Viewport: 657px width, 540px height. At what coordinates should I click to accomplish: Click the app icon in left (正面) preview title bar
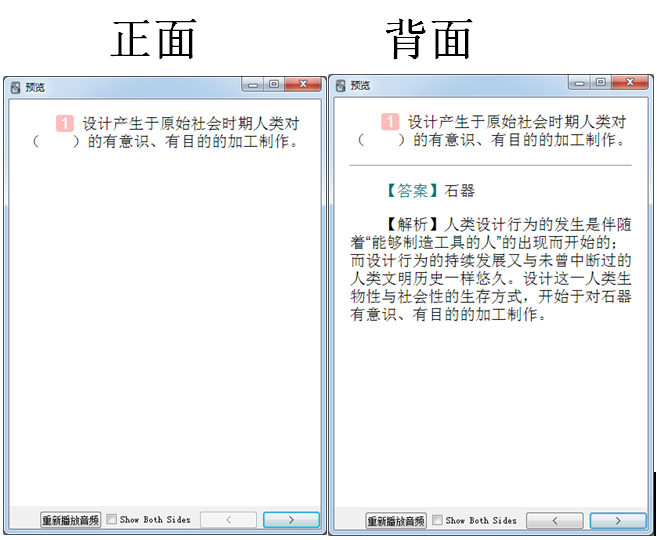[16, 88]
